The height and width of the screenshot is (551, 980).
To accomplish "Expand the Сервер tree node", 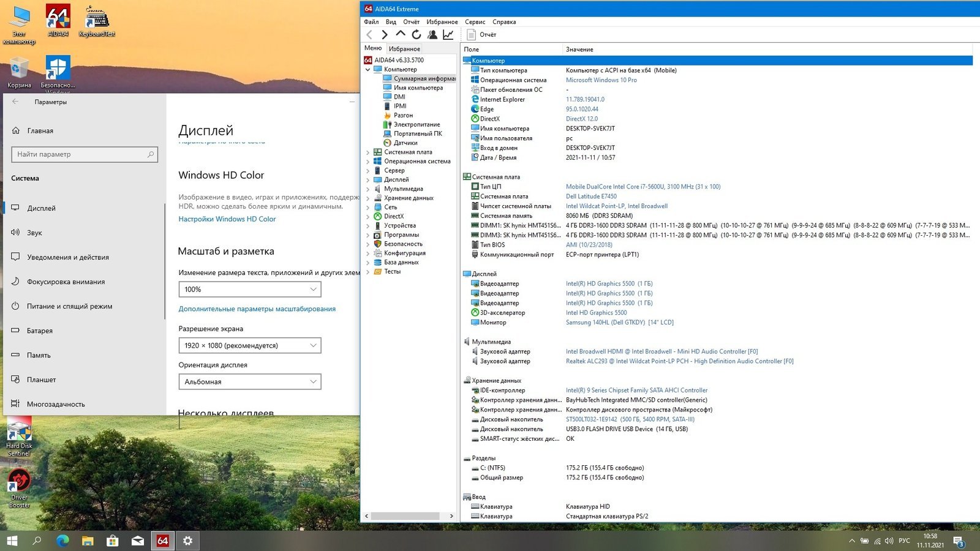I will [368, 170].
